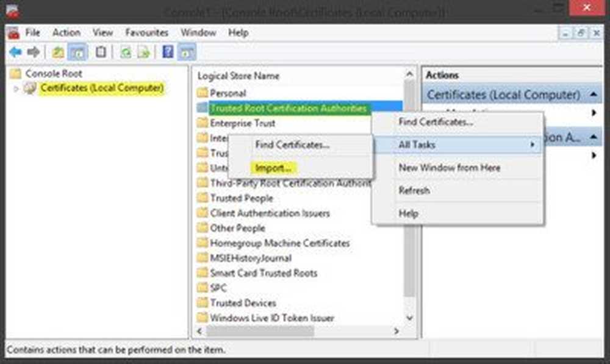Select Console Root in the tree
The height and width of the screenshot is (364, 610).
(x=54, y=74)
